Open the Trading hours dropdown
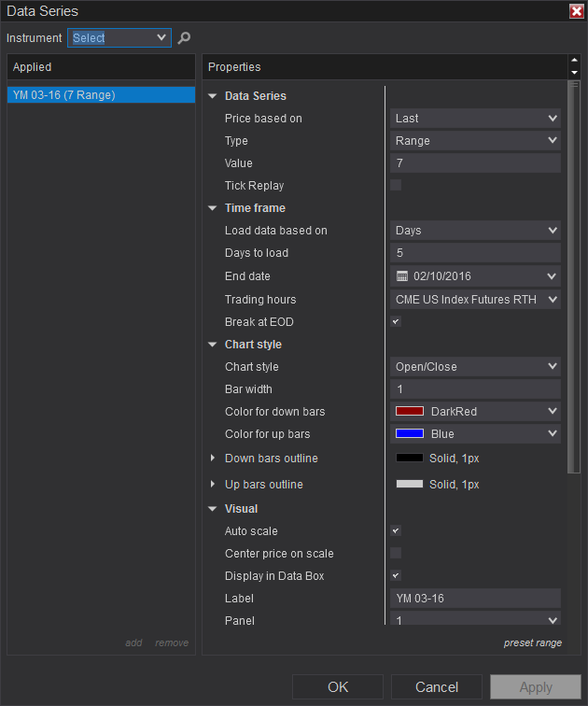Image resolution: width=588 pixels, height=706 pixels. [x=474, y=300]
